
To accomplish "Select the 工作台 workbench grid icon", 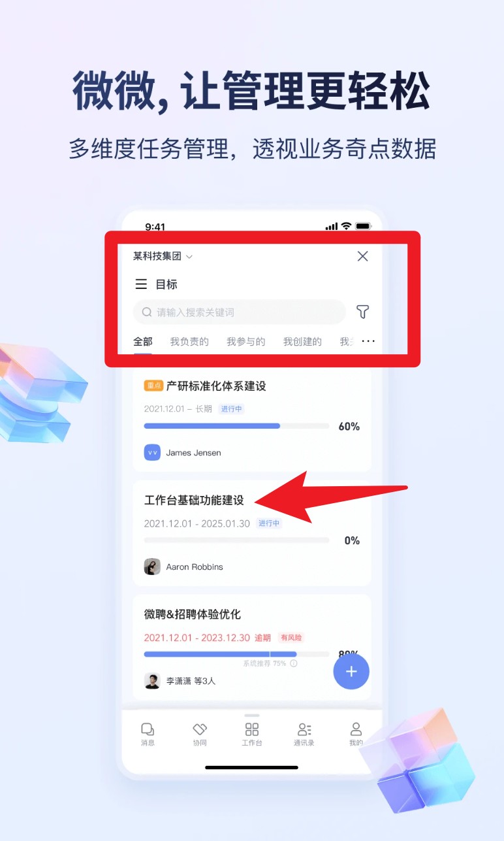I will [x=252, y=729].
